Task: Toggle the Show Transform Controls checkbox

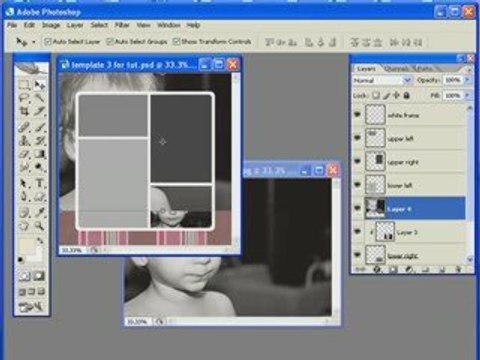Action: tap(176, 42)
